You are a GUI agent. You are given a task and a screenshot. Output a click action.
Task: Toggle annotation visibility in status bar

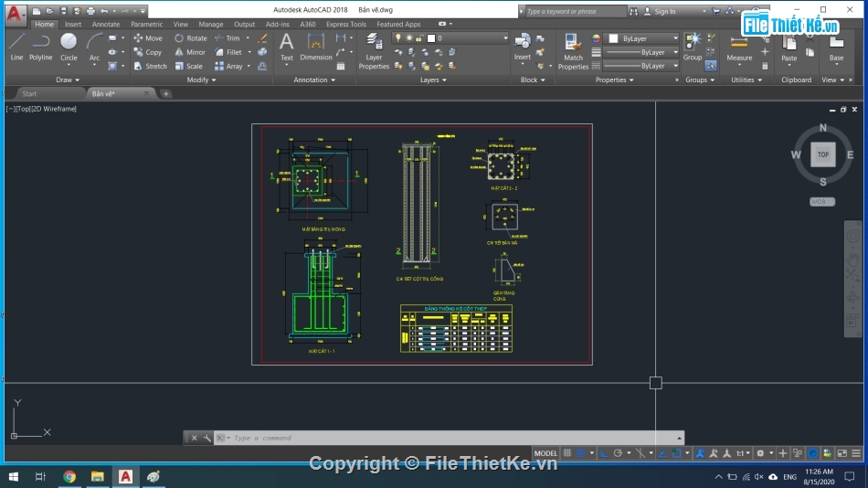pyautogui.click(x=700, y=453)
